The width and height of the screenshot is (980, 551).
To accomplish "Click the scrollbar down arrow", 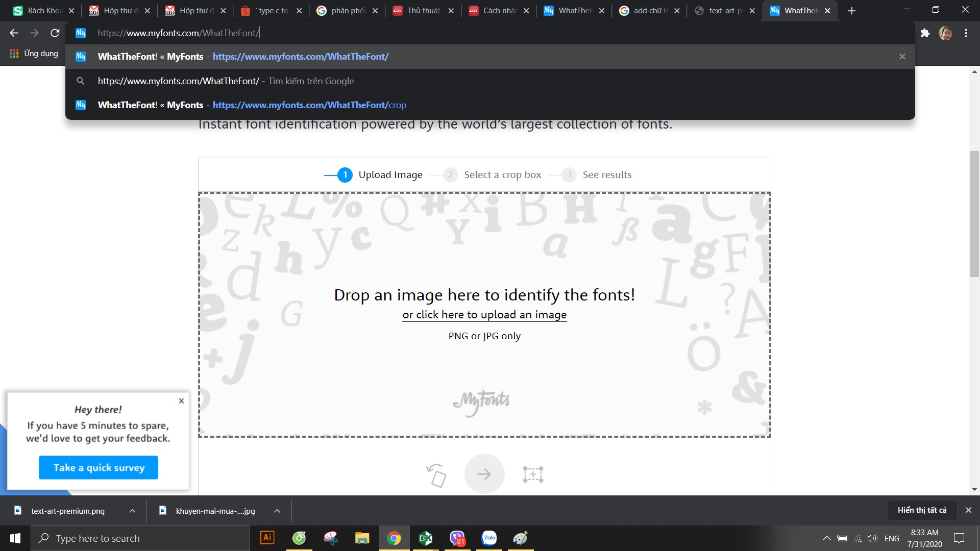I will tap(974, 490).
